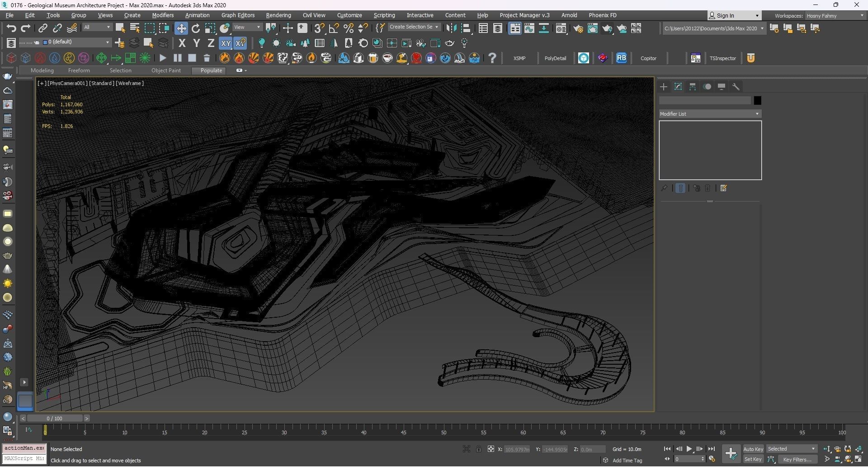Open the Selected key filter dropdown
Viewport: 868px width, 470px height.
pyautogui.click(x=792, y=449)
